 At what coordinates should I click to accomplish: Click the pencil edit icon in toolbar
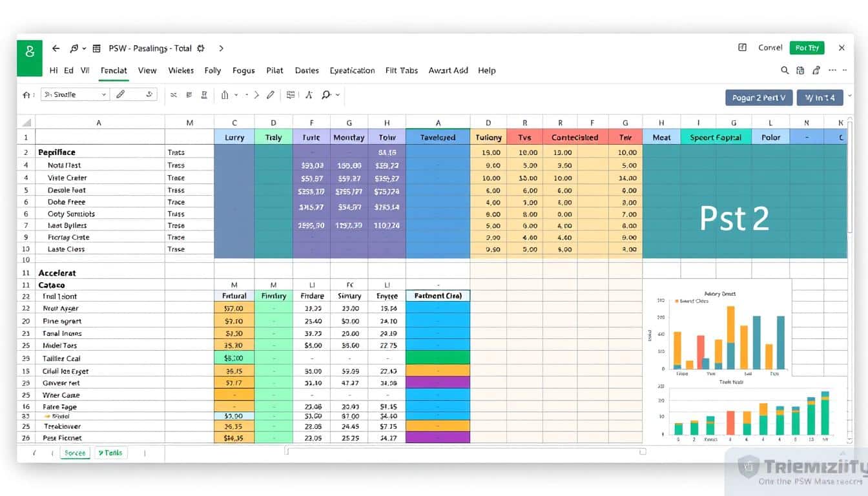[x=270, y=95]
